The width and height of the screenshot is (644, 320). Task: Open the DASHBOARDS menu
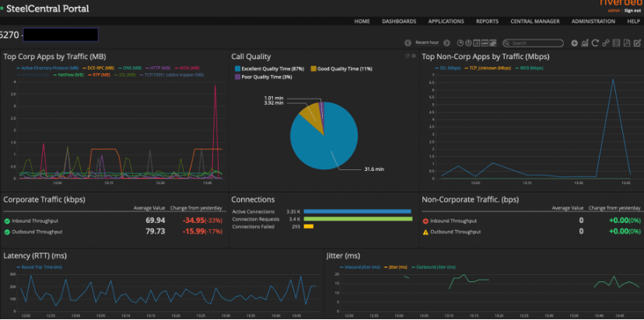(x=399, y=21)
